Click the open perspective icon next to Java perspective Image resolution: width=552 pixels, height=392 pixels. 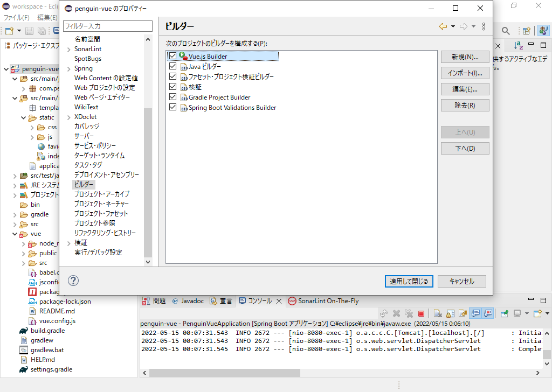point(526,31)
